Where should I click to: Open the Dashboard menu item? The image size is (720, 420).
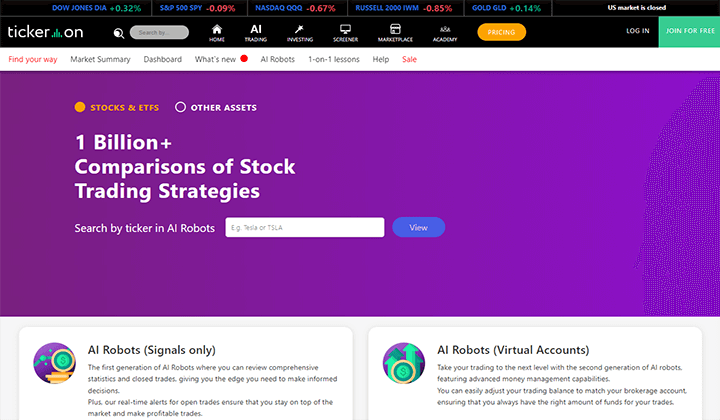(163, 59)
